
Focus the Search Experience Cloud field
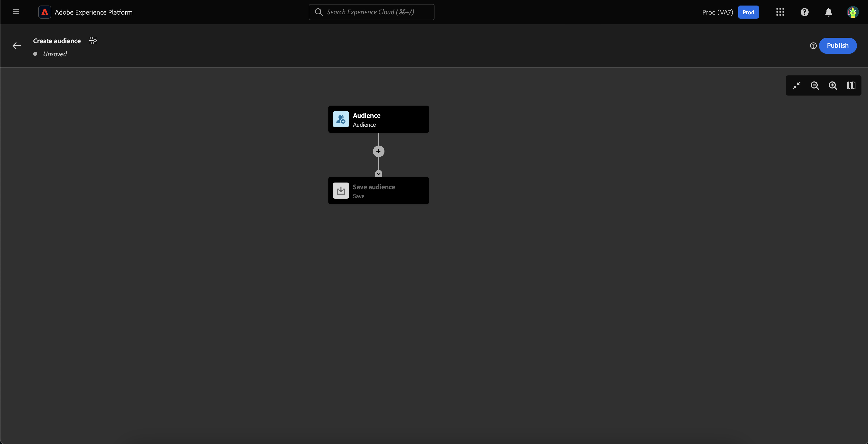tap(371, 12)
